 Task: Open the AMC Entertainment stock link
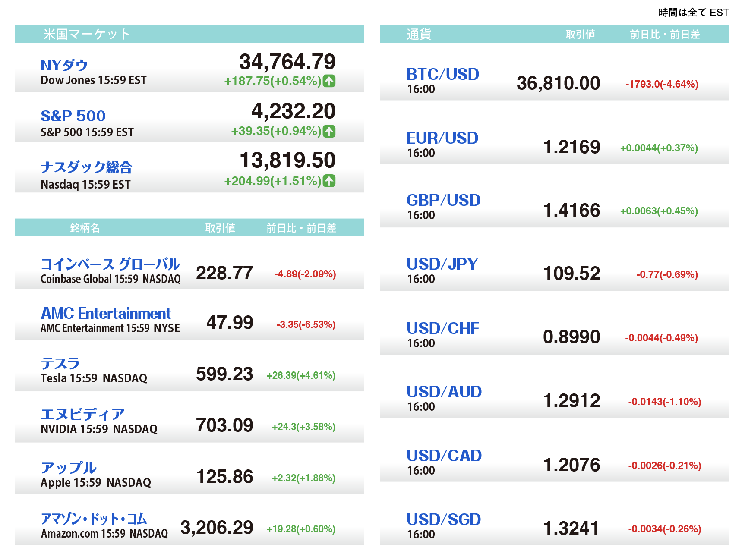pos(106,313)
